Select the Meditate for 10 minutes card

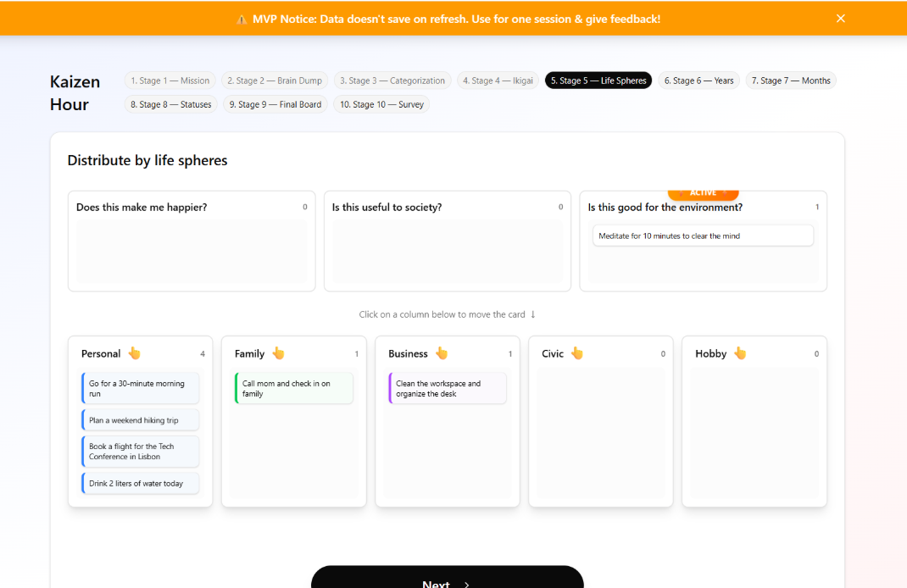tap(703, 236)
